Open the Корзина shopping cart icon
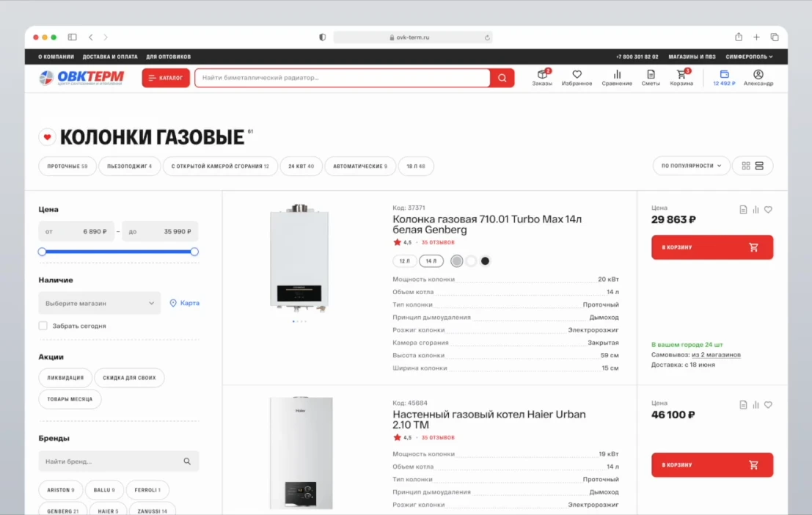 tap(681, 77)
